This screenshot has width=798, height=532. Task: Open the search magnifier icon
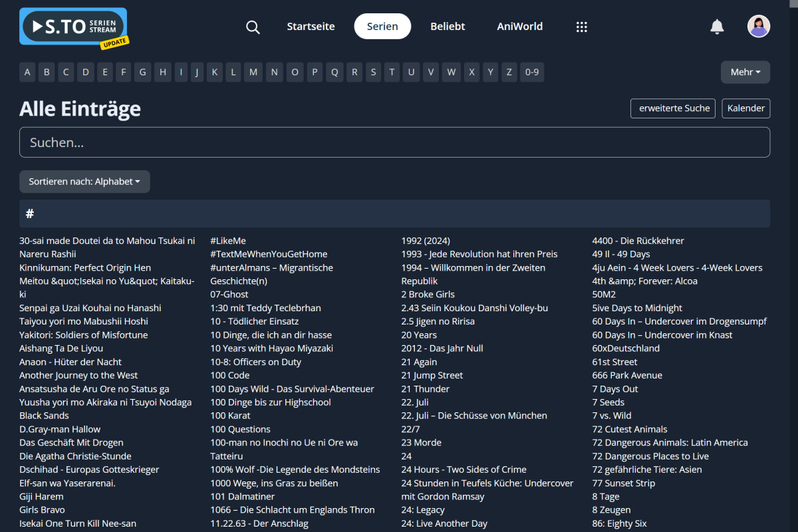point(253,27)
